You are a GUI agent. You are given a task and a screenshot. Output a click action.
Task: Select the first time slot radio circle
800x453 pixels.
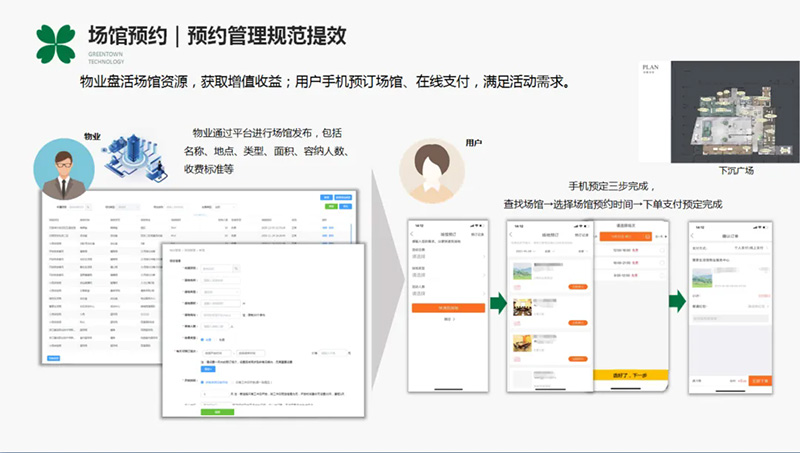pyautogui.click(x=661, y=252)
